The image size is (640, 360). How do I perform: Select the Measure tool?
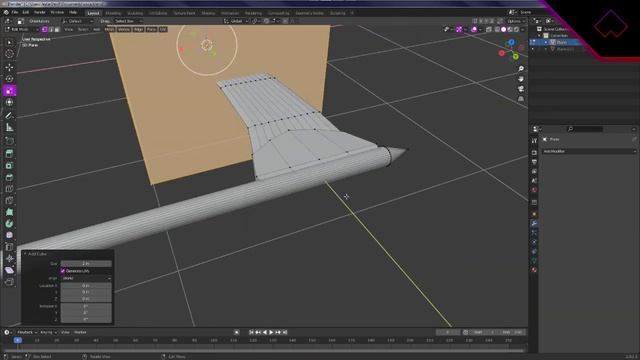coord(9,128)
